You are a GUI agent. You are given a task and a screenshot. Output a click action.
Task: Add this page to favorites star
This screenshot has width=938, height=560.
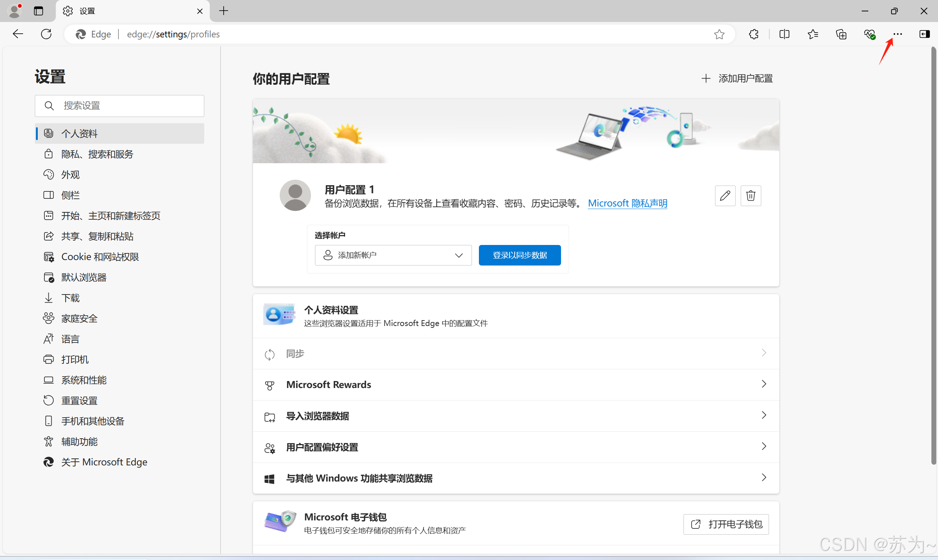tap(719, 34)
